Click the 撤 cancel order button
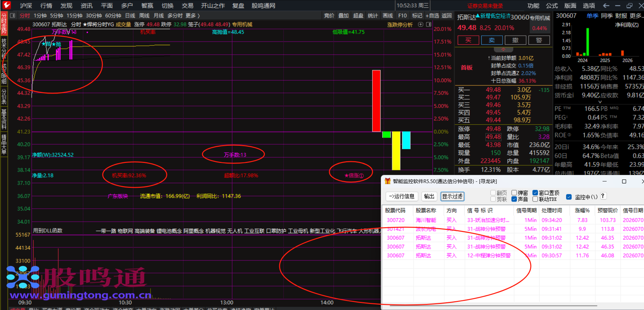Image resolution: width=644 pixels, height=310 pixels. pyautogui.click(x=515, y=40)
